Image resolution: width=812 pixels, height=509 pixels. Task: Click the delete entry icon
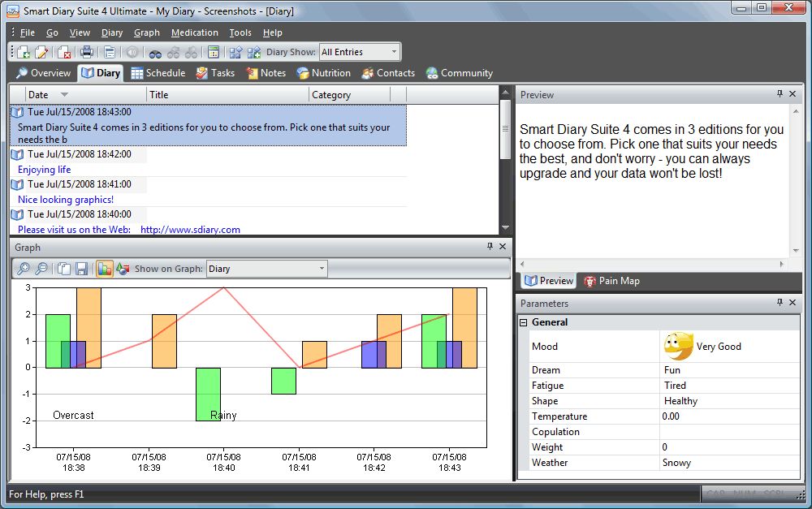64,52
